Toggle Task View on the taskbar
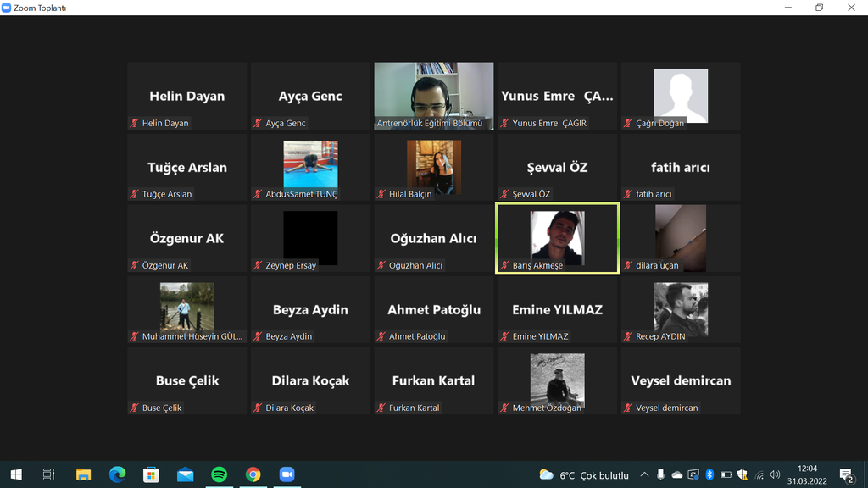This screenshot has height=488, width=868. point(48,474)
